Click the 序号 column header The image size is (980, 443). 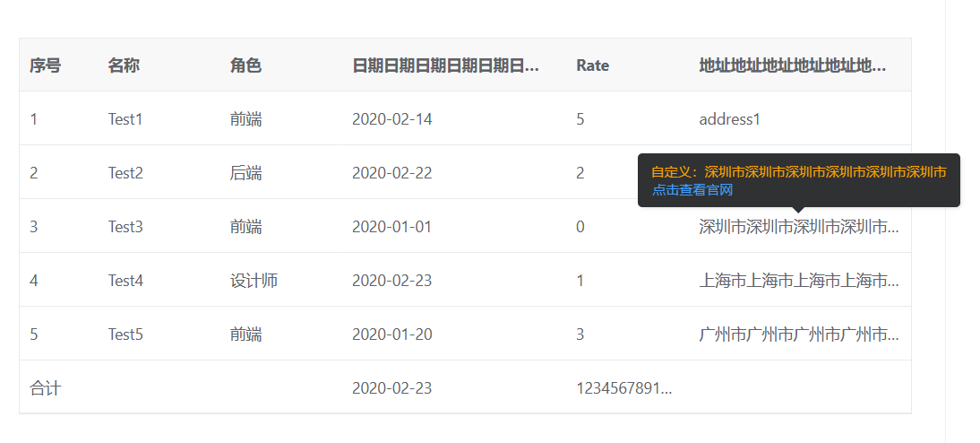(45, 65)
